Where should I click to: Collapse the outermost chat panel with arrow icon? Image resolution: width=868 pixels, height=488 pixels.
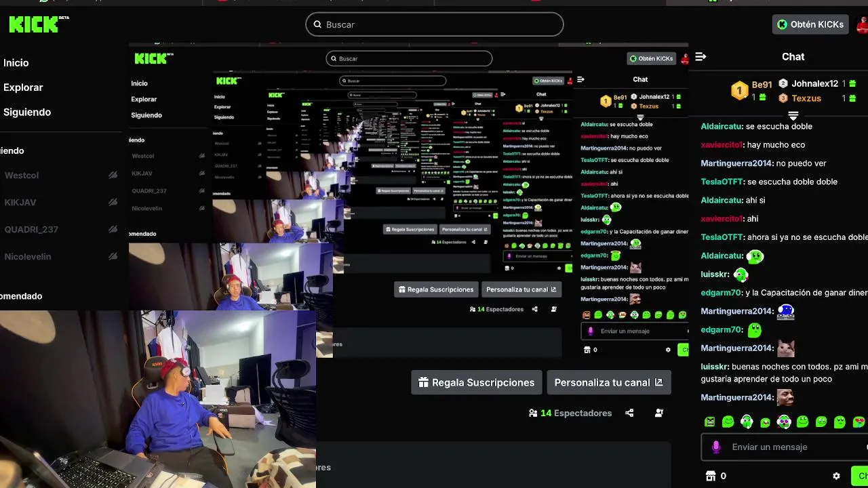(701, 57)
